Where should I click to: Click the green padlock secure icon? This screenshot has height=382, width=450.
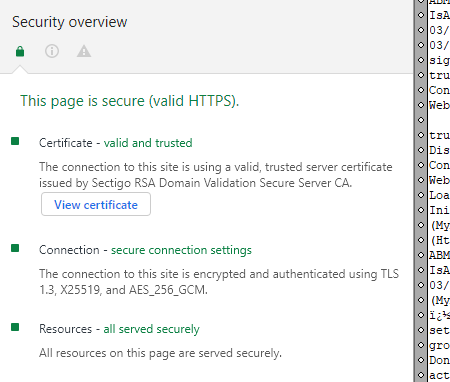coord(20,51)
